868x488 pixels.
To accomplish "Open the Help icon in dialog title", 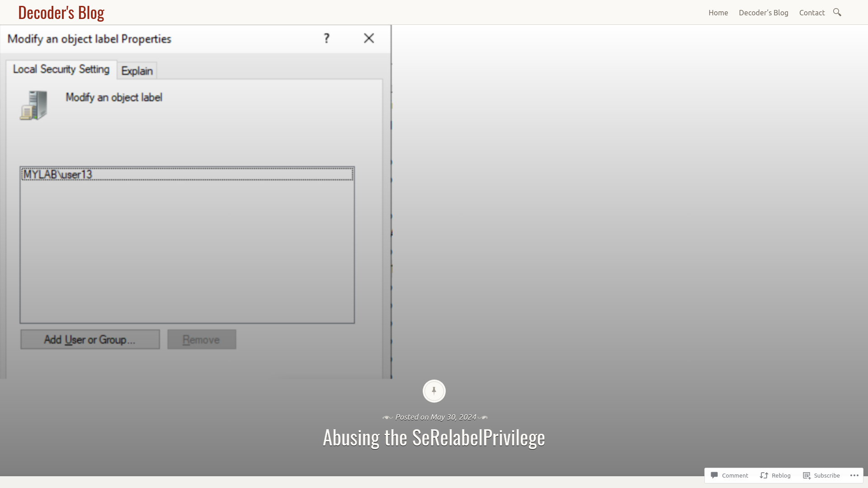I will [x=327, y=38].
